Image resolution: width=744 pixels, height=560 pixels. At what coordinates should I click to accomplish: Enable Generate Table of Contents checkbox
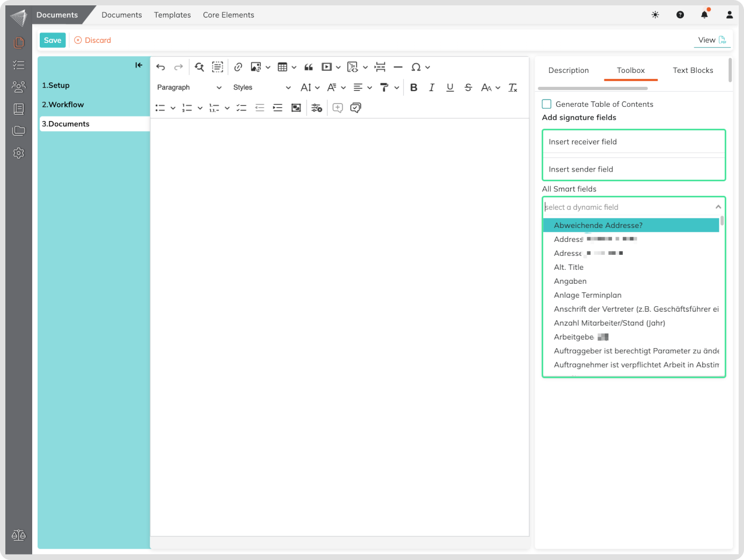(x=546, y=104)
